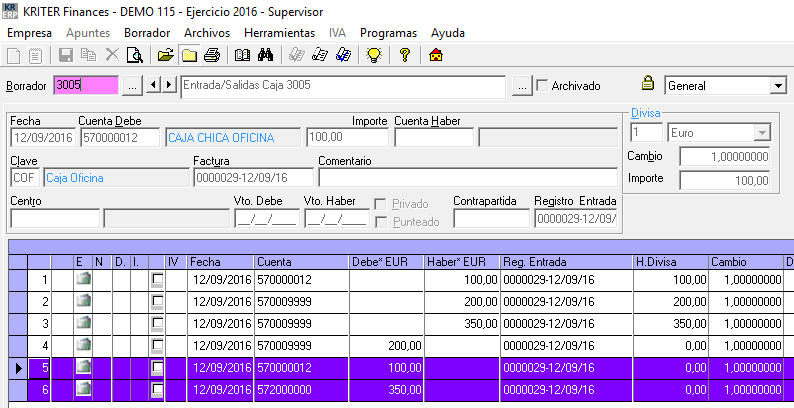This screenshot has height=408, width=794.
Task: Click the E column icon in row 2
Action: [84, 302]
